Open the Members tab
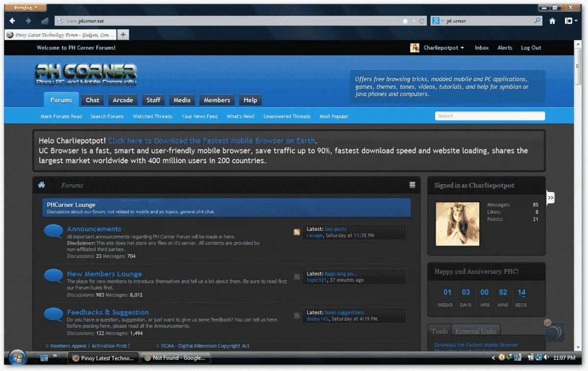 (x=217, y=100)
